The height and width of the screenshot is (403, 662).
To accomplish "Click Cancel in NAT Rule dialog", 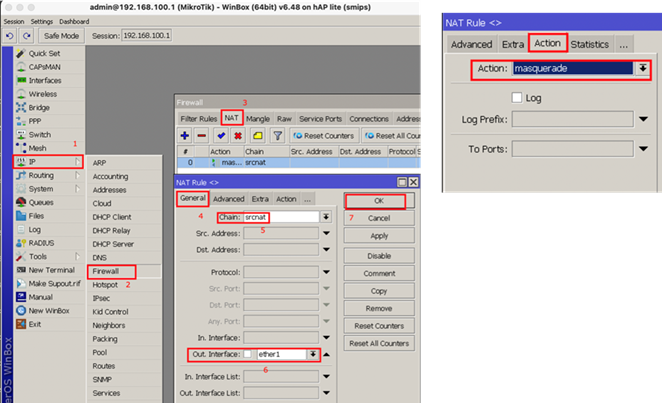I will click(x=379, y=218).
